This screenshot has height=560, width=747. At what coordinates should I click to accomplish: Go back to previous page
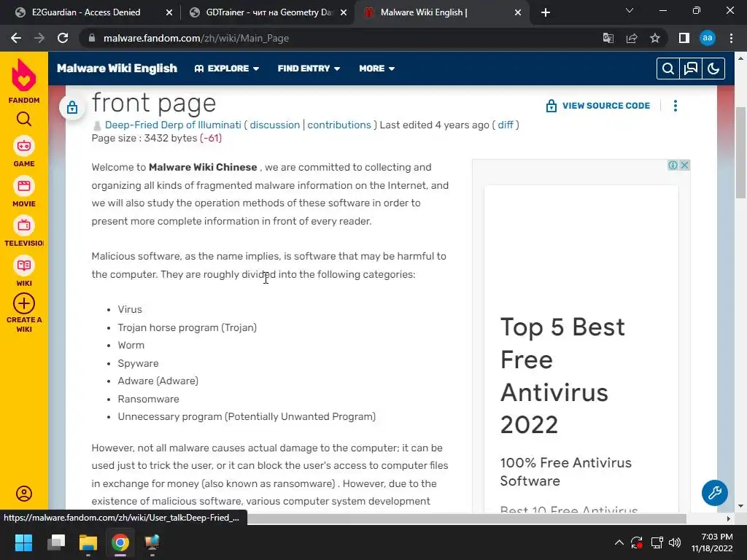(16, 38)
